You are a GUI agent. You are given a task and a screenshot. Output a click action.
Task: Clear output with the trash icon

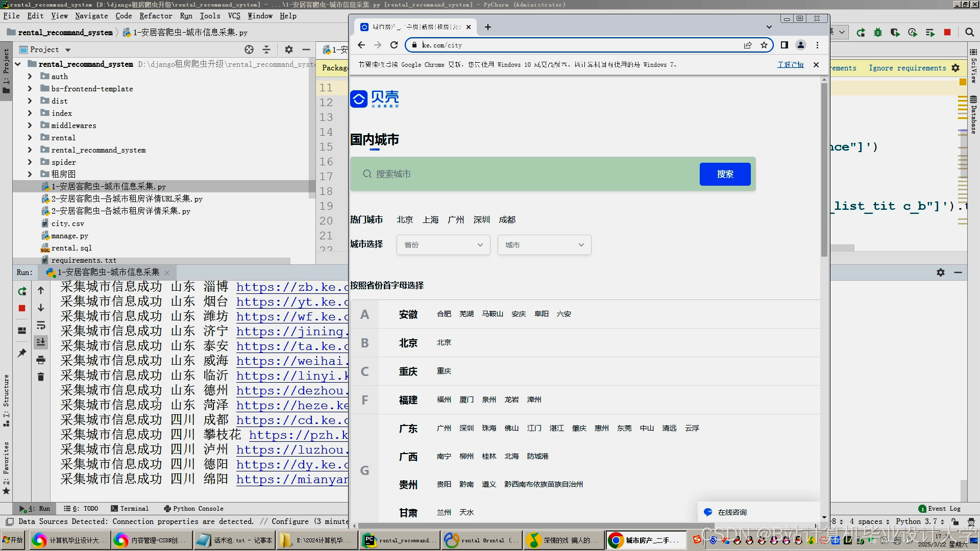pos(41,377)
